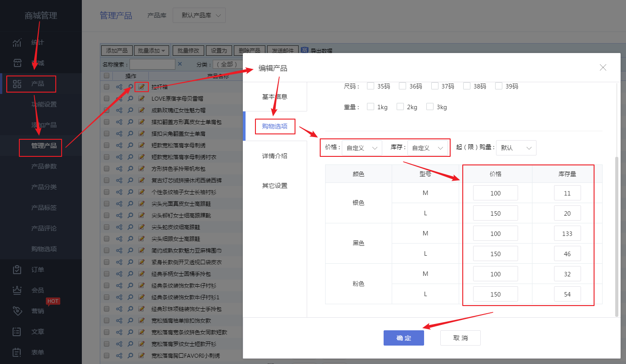Expand the 批量添加 dropdown button
This screenshot has width=626, height=364.
pos(152,50)
